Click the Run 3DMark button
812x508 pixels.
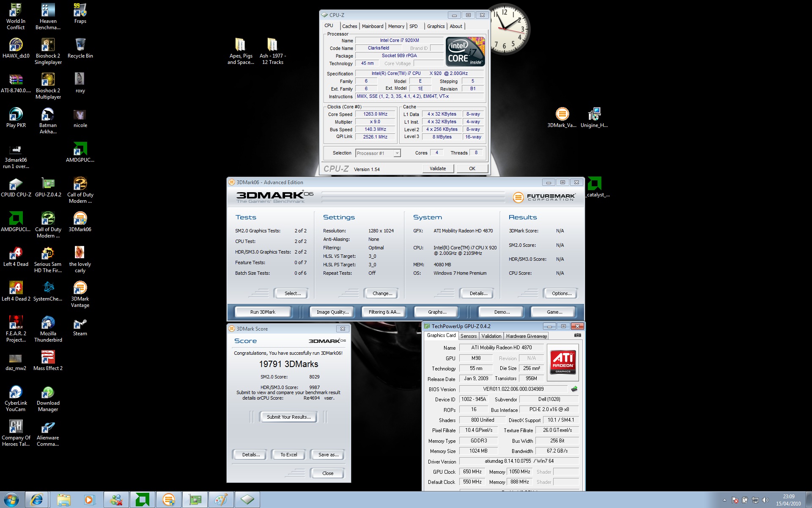point(263,312)
